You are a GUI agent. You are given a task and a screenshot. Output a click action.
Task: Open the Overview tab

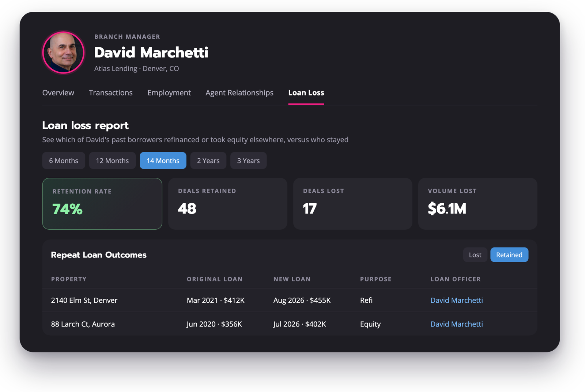(x=58, y=93)
